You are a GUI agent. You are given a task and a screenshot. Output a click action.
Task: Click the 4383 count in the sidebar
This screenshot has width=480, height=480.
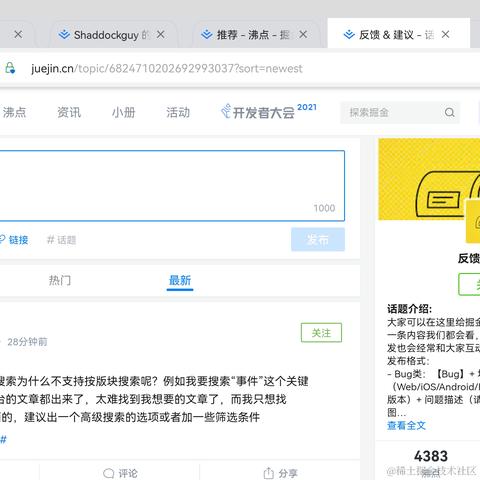(x=431, y=456)
